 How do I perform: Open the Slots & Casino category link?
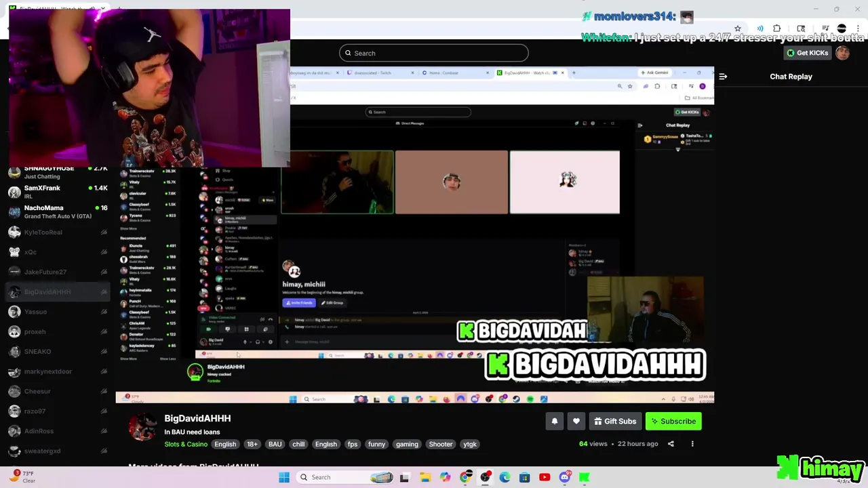point(186,445)
